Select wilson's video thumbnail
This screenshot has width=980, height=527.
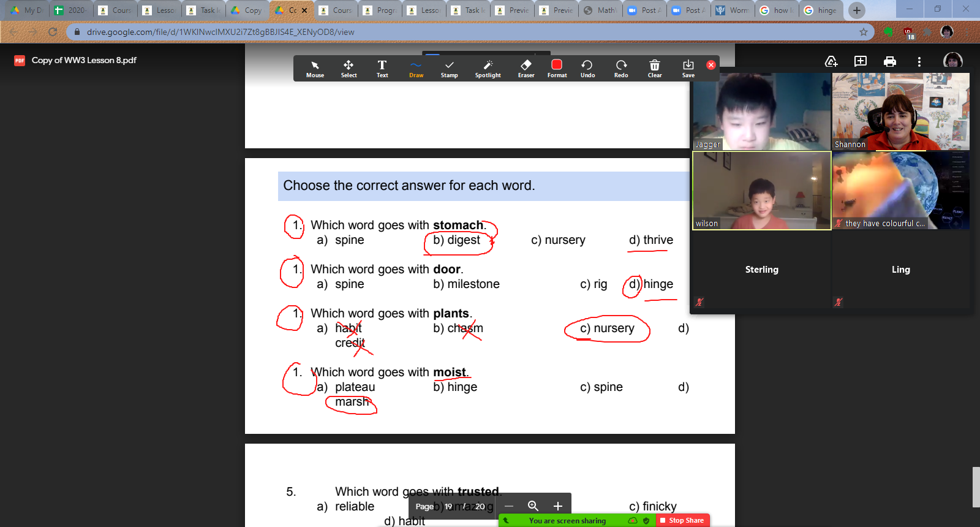point(761,191)
